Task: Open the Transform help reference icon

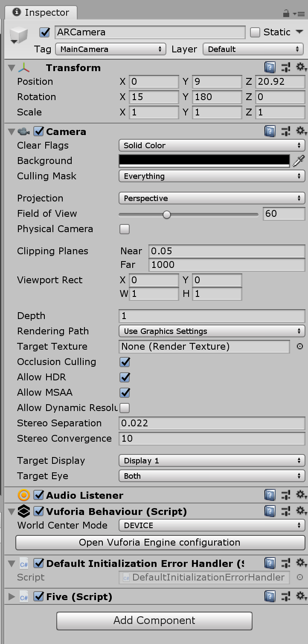Action: click(270, 67)
